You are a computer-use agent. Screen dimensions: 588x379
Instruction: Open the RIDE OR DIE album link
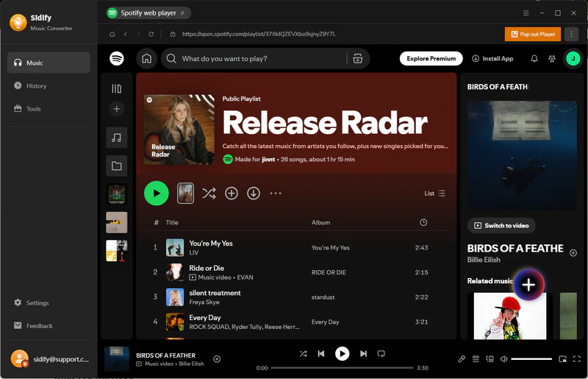click(x=329, y=272)
